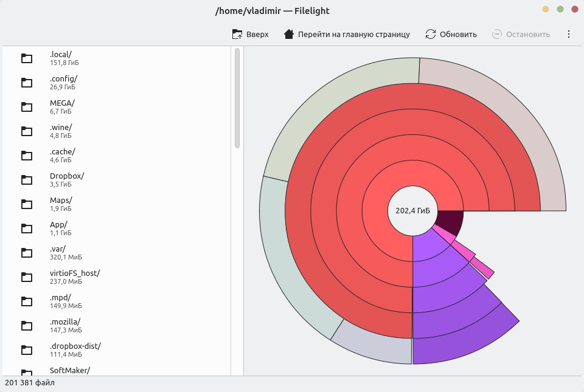
Task: Click the Вверх (Up) toolbar icon
Action: pos(237,34)
